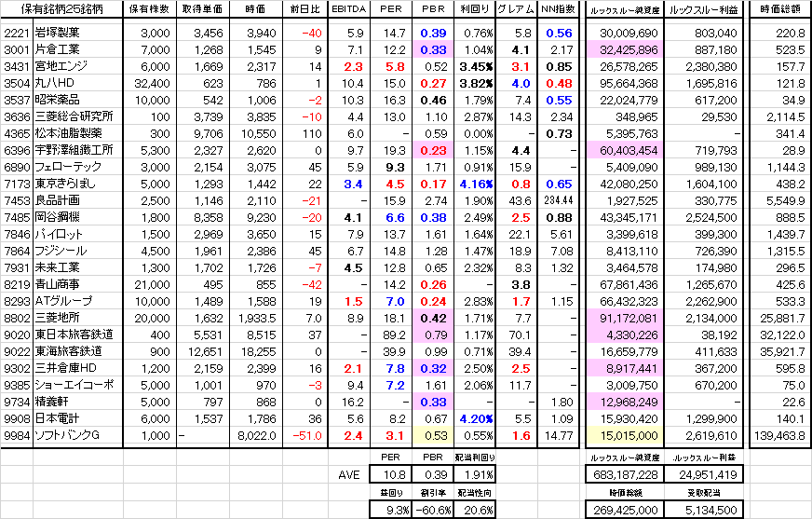Viewport: 812px width, 519px height.
Task: Select discount rate value −60.6%
Action: tap(433, 511)
